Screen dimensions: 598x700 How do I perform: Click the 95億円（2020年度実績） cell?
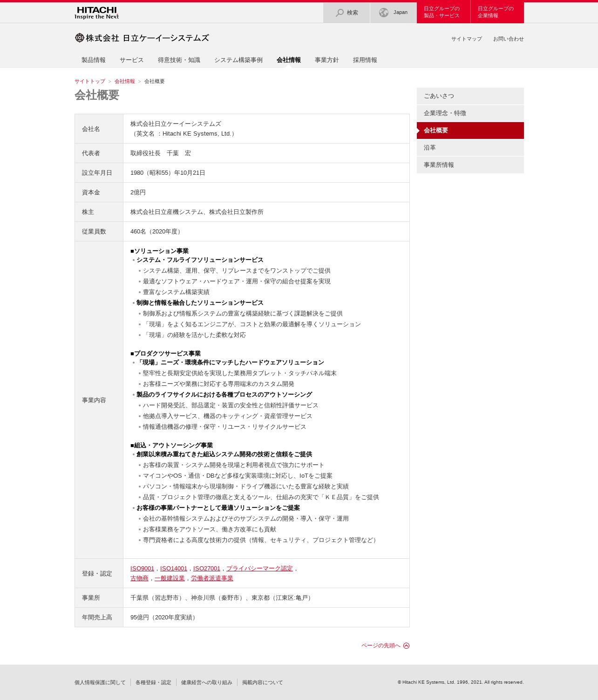[x=266, y=618]
